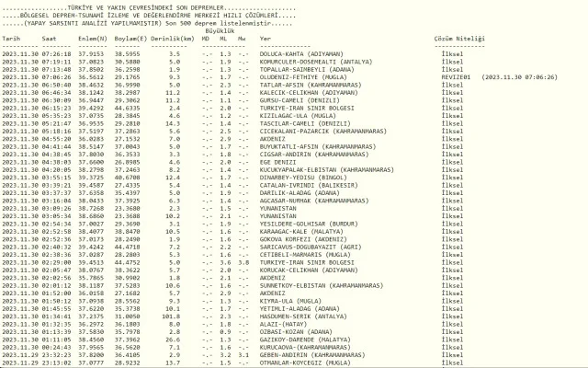Select latitude value 39.4292
This screenshot has height=368, width=588.
(x=91, y=109)
